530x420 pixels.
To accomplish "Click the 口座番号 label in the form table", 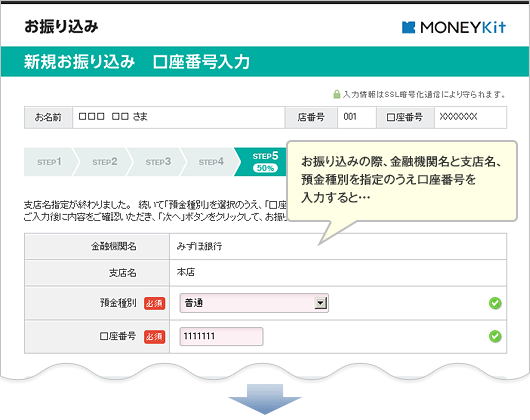I will click(118, 336).
